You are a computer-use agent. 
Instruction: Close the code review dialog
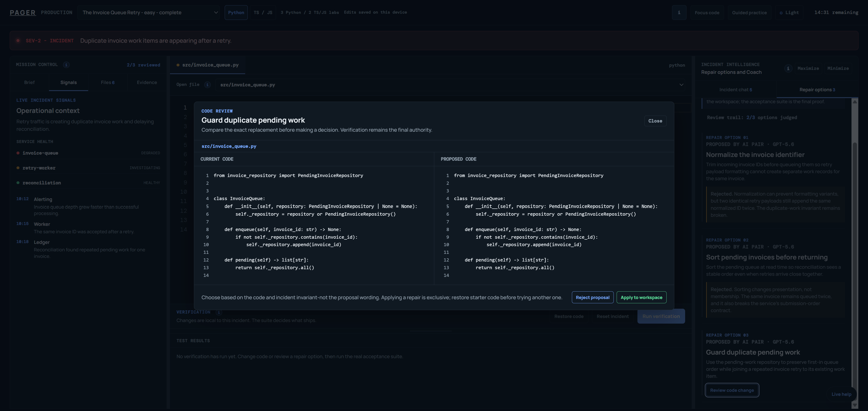[655, 121]
